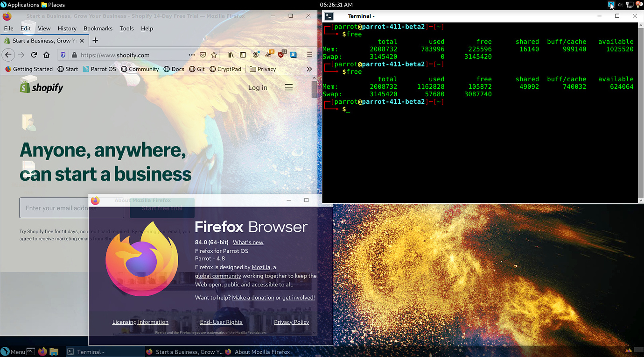This screenshot has height=357, width=644.
Task: Open a new tab with plus button
Action: pyautogui.click(x=95, y=40)
